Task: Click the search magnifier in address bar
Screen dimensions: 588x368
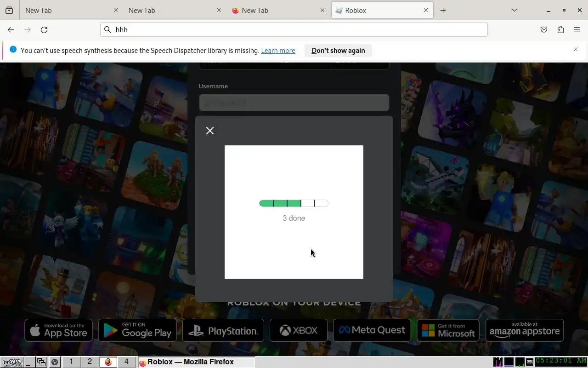Action: pyautogui.click(x=107, y=29)
